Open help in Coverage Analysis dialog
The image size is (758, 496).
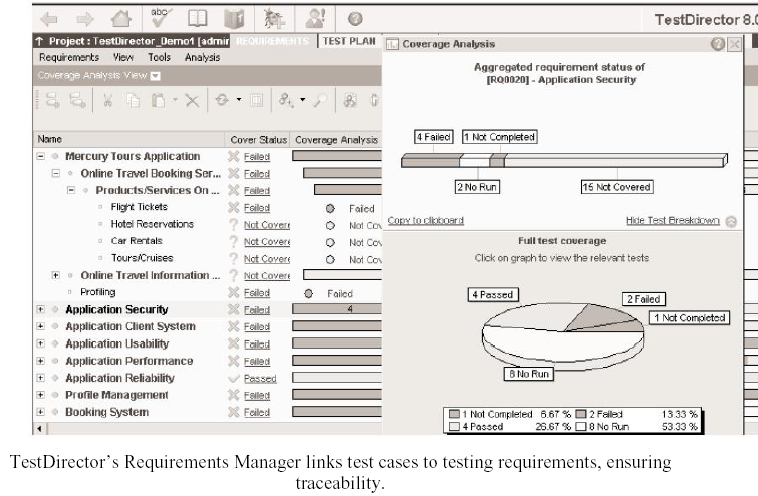pos(717,44)
